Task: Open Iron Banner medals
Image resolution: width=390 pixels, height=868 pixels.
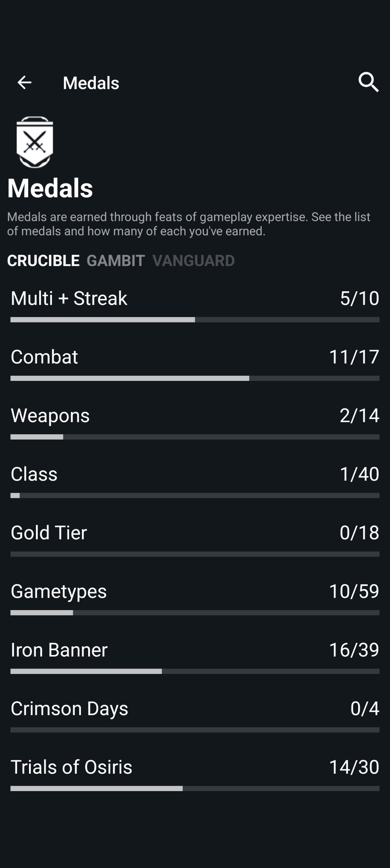Action: tap(59, 650)
